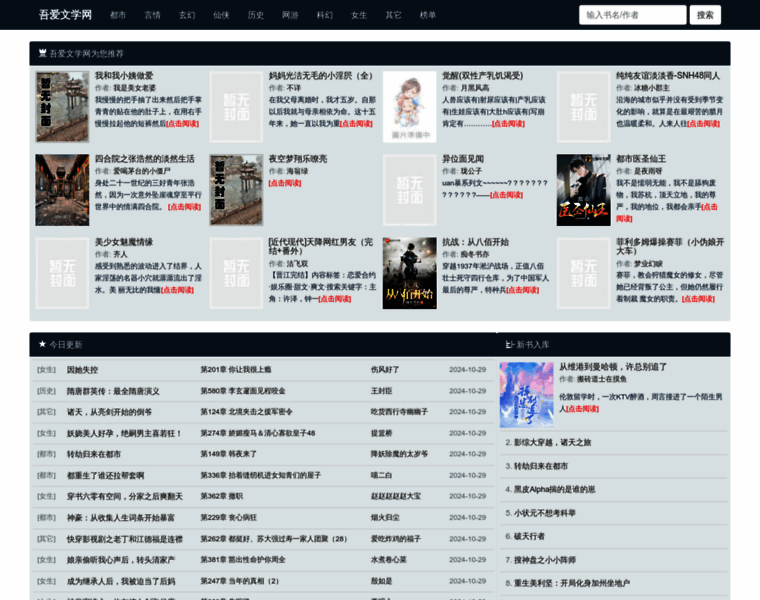Open the 榜单 rankings page
This screenshot has width=760, height=600.
click(428, 15)
